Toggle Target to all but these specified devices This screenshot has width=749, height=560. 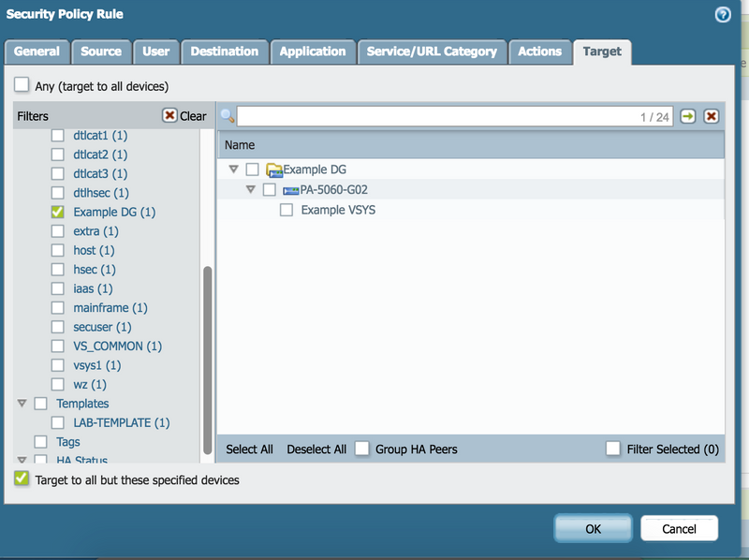22,479
